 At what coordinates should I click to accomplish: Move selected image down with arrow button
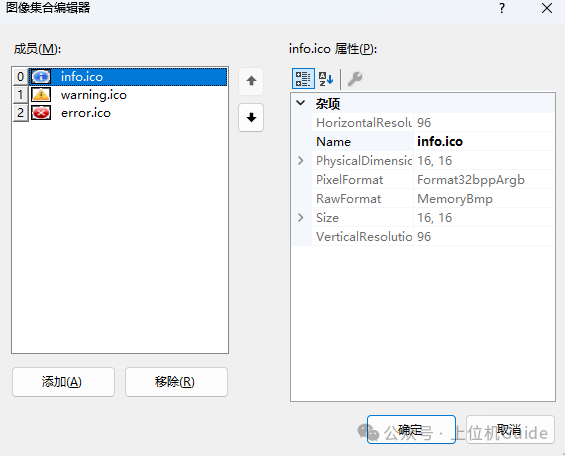click(251, 117)
